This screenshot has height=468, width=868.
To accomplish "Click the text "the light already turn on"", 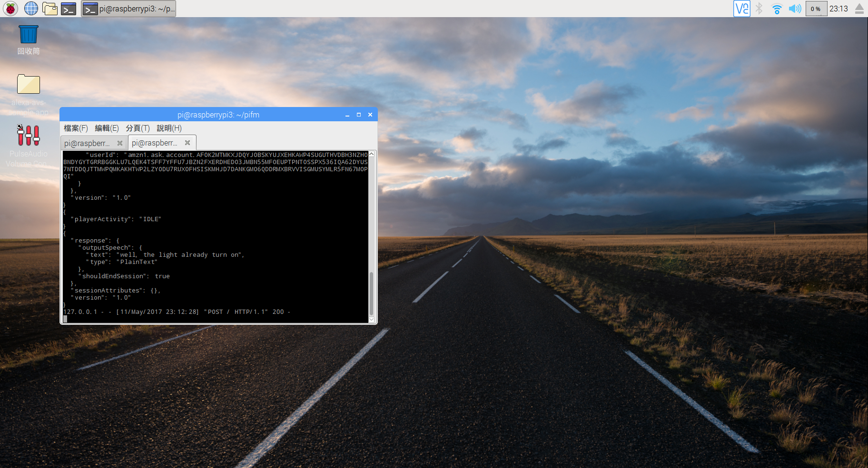I will tap(191, 255).
